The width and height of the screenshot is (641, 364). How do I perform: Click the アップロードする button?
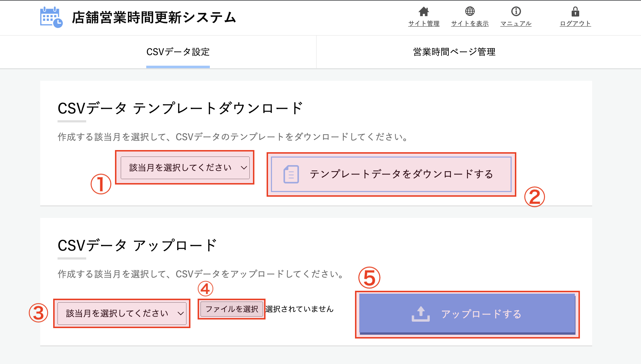467,314
